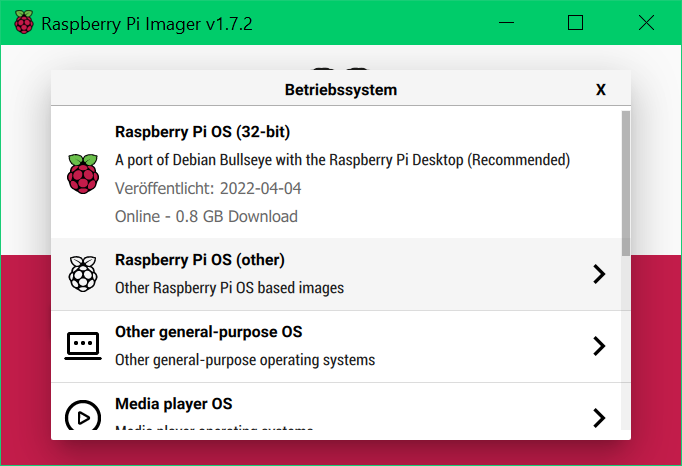Close the Betriebssystem dialog with the X
This screenshot has width=682, height=466.
click(x=601, y=90)
